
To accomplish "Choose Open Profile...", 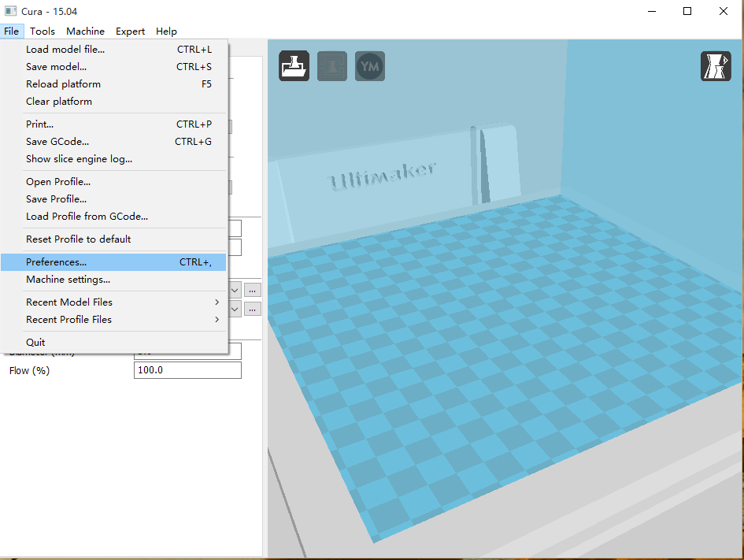I will (x=113, y=182).
